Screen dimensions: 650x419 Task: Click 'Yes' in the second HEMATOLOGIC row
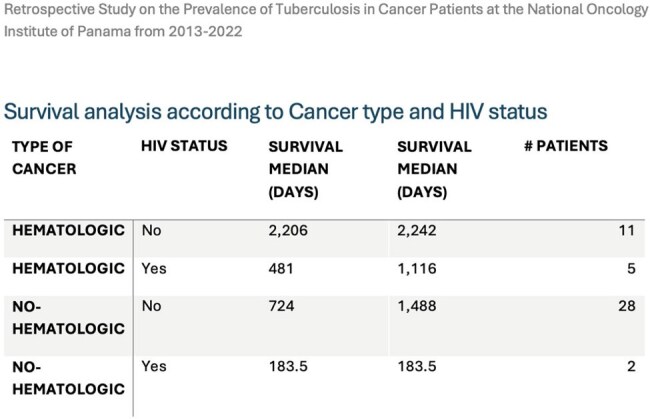click(154, 269)
